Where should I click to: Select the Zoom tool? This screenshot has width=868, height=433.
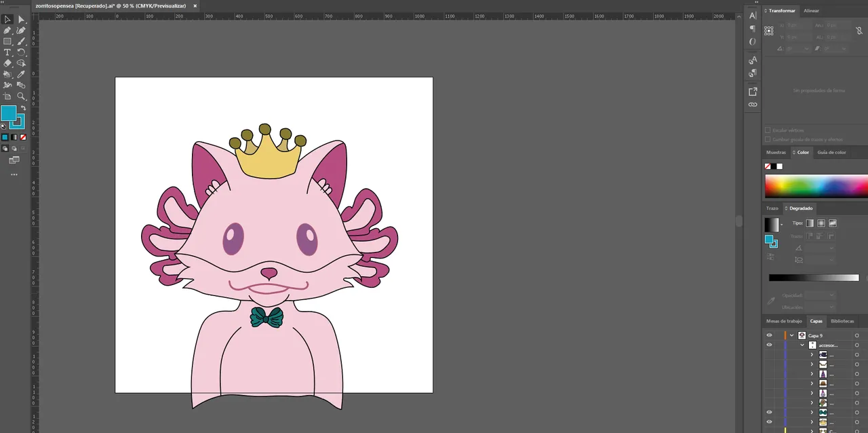(x=21, y=96)
